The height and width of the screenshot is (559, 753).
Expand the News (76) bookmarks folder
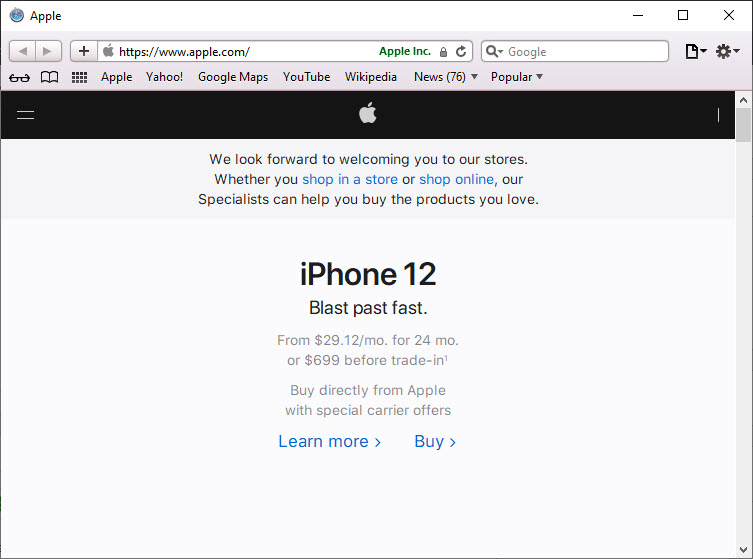445,77
